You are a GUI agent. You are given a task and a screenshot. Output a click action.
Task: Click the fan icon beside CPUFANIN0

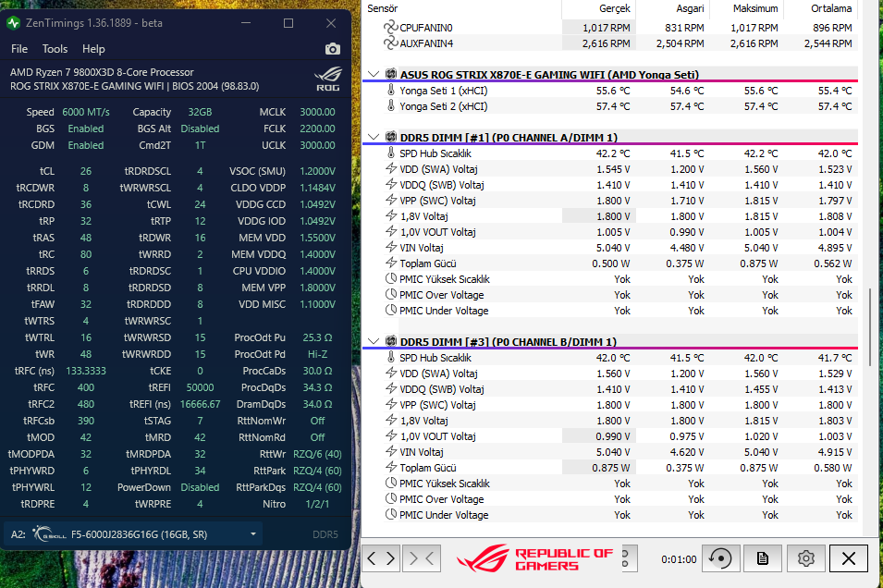[x=390, y=27]
